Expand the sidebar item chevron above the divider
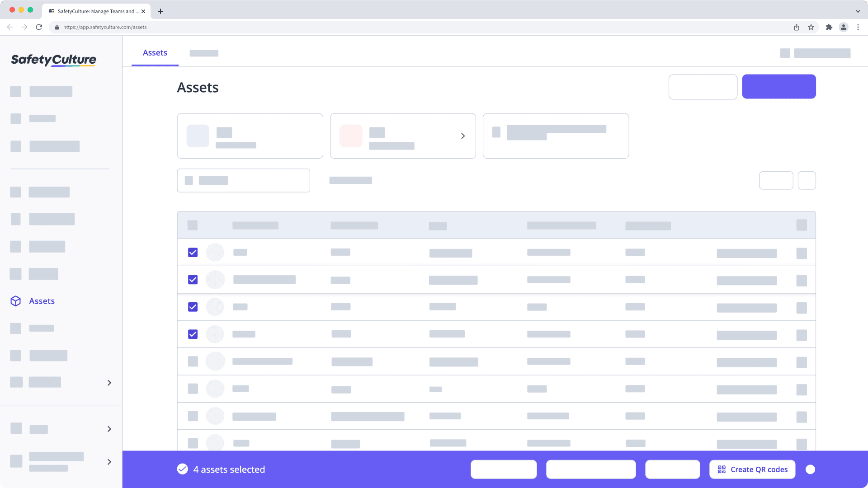868x488 pixels. [x=109, y=383]
